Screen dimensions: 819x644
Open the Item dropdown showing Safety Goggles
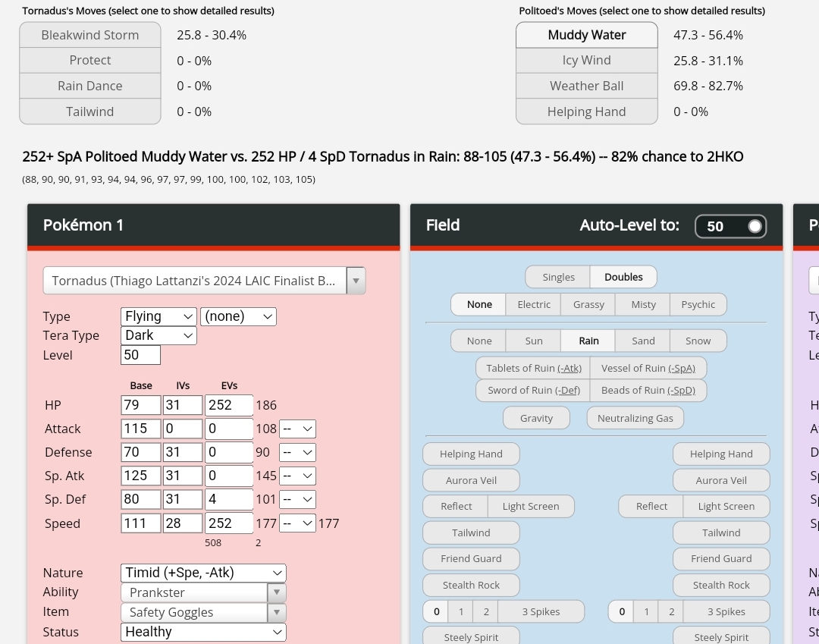pyautogui.click(x=203, y=612)
